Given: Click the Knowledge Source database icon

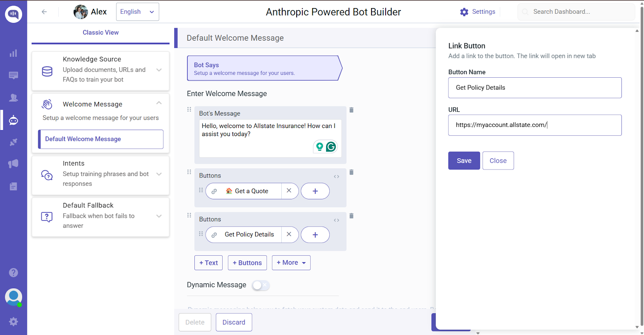Looking at the screenshot, I should pos(47,71).
